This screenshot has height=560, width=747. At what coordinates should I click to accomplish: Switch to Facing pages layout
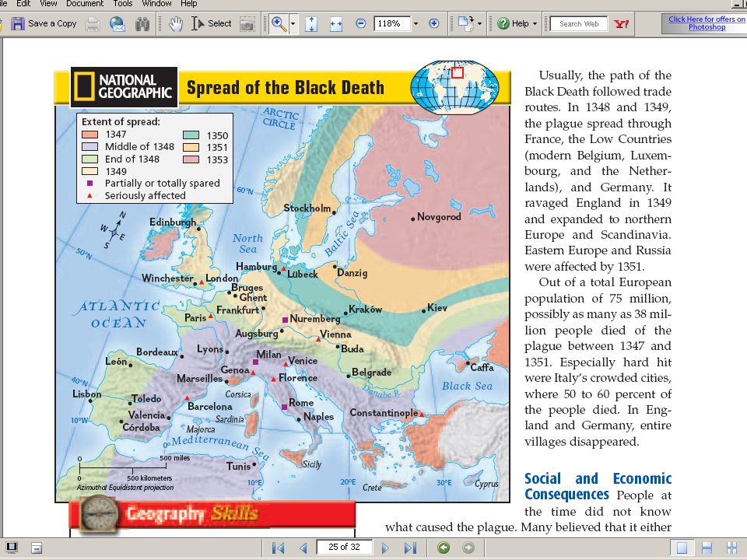(x=731, y=548)
